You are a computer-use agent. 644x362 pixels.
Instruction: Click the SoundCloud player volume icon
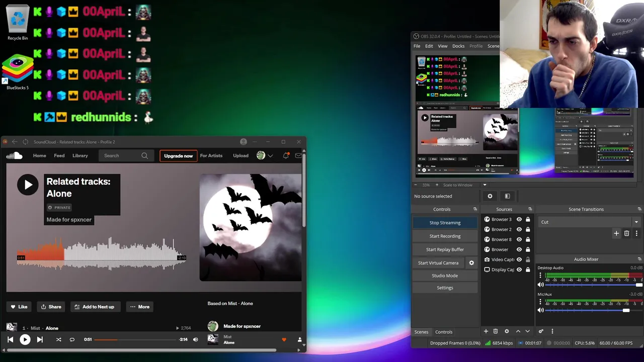click(196, 339)
